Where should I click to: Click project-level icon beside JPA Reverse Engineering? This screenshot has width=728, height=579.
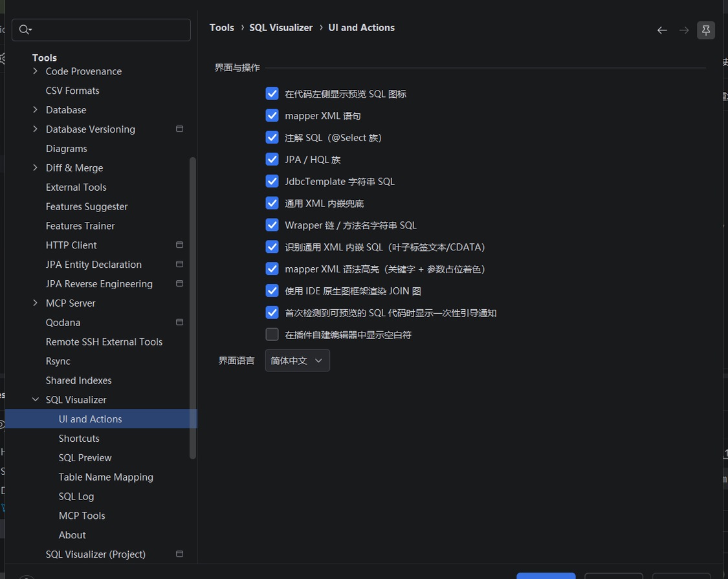pyautogui.click(x=180, y=283)
